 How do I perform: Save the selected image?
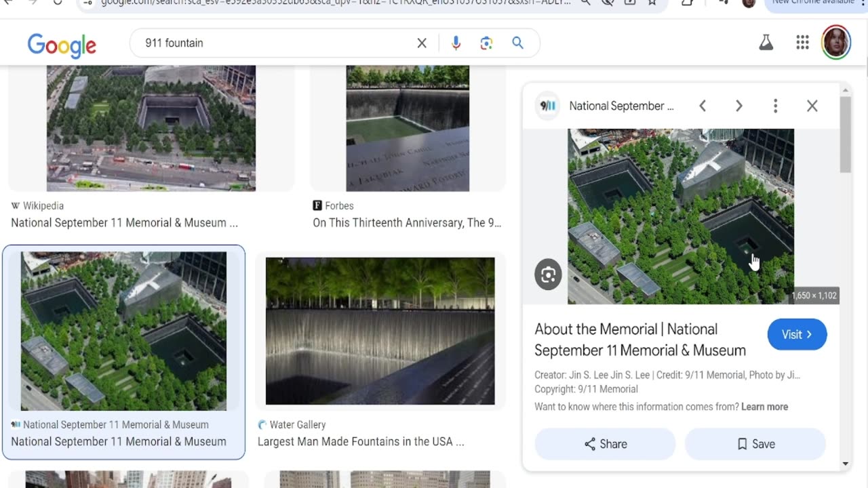pyautogui.click(x=755, y=444)
